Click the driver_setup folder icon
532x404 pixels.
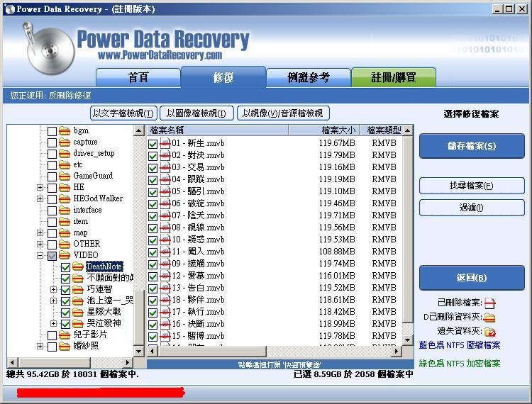[x=65, y=154]
